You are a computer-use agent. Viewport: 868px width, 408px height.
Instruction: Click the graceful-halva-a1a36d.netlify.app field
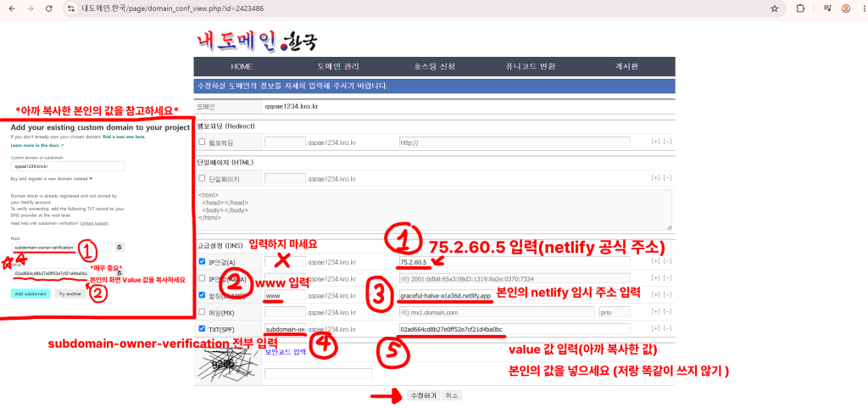pyautogui.click(x=515, y=295)
